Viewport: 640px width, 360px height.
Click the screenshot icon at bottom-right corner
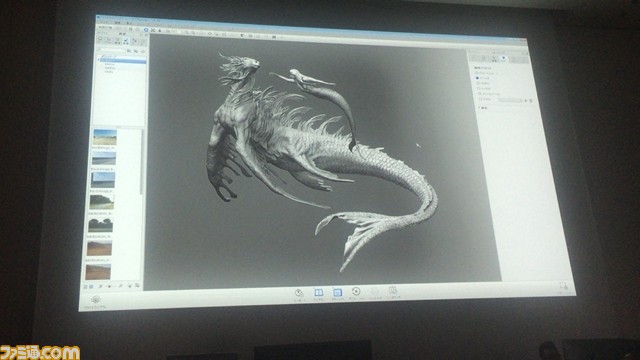[563, 285]
